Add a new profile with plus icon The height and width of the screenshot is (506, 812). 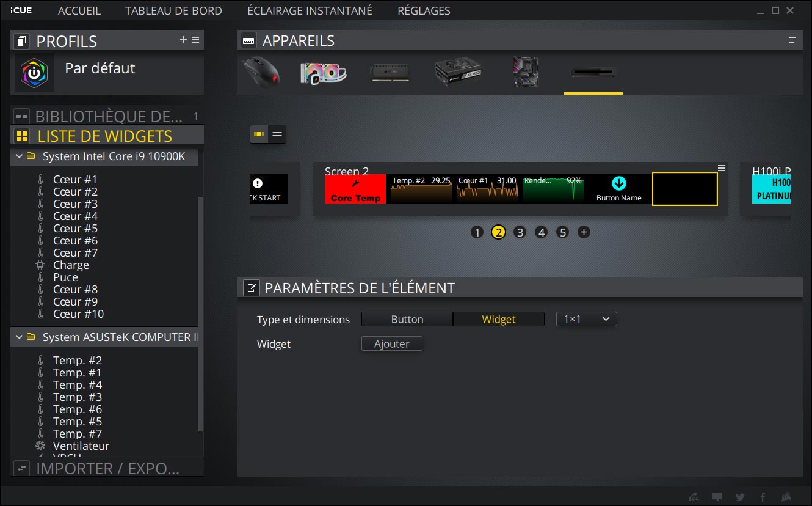tap(183, 40)
